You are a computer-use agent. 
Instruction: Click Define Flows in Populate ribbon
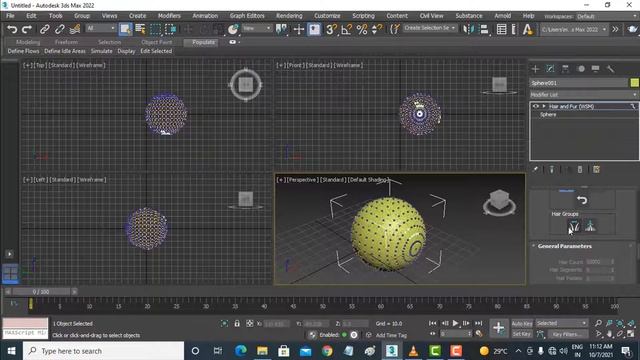23,51
